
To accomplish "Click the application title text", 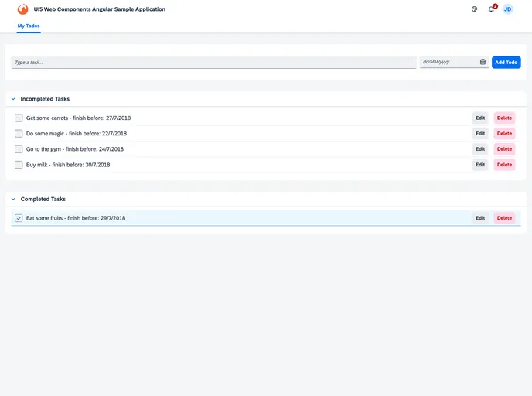I will (x=100, y=9).
